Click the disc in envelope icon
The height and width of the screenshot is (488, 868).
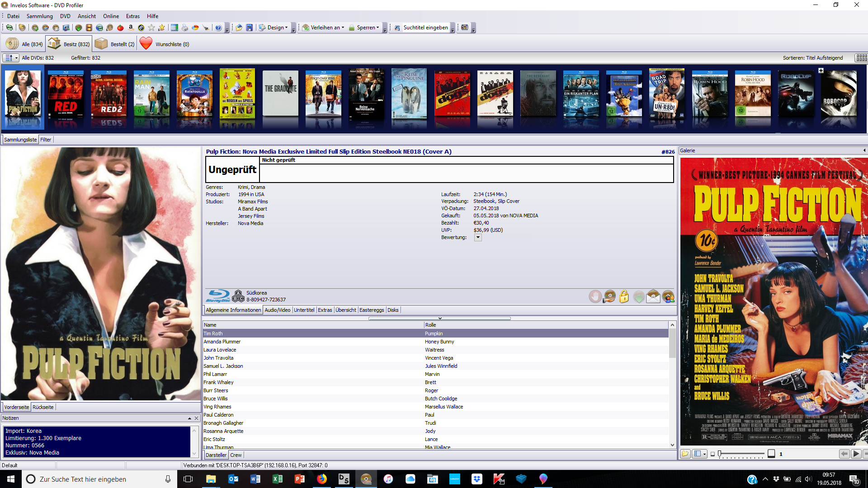pyautogui.click(x=653, y=297)
